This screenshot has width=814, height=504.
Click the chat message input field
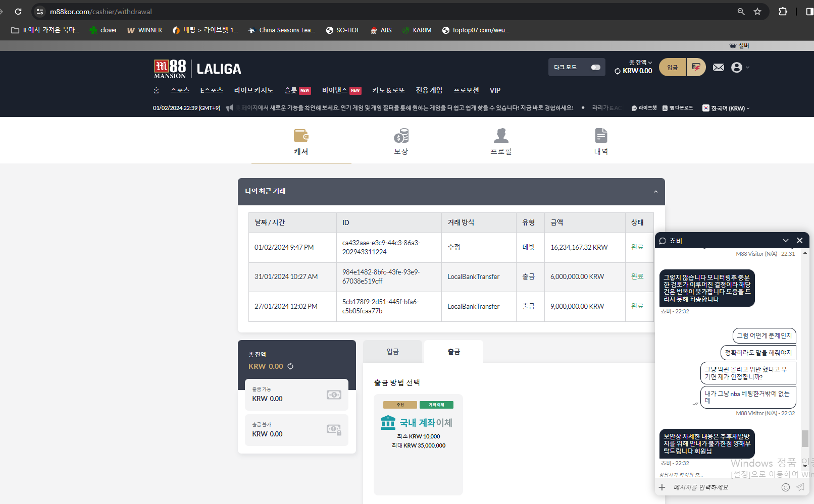[x=722, y=487]
